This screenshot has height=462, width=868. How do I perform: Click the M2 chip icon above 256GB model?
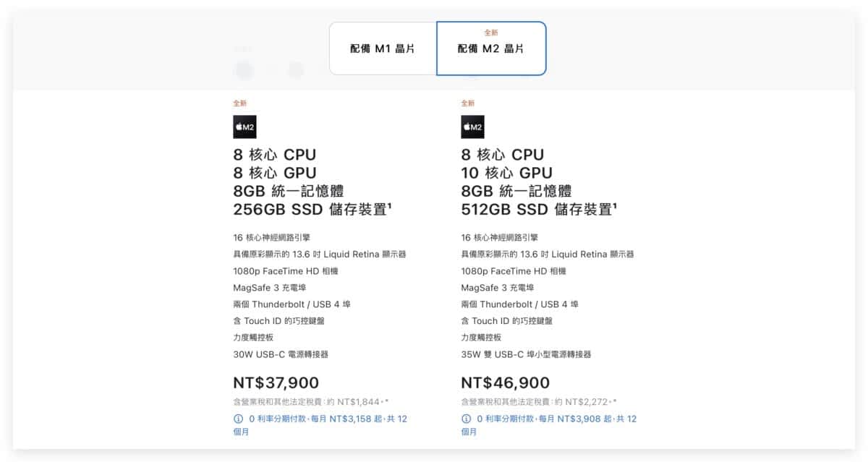(x=244, y=127)
